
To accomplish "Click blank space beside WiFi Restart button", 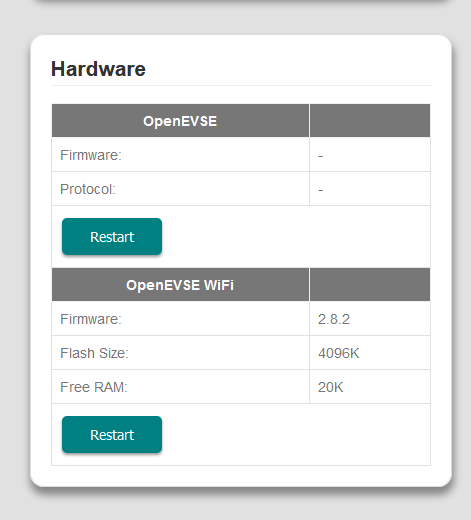I will coord(296,435).
